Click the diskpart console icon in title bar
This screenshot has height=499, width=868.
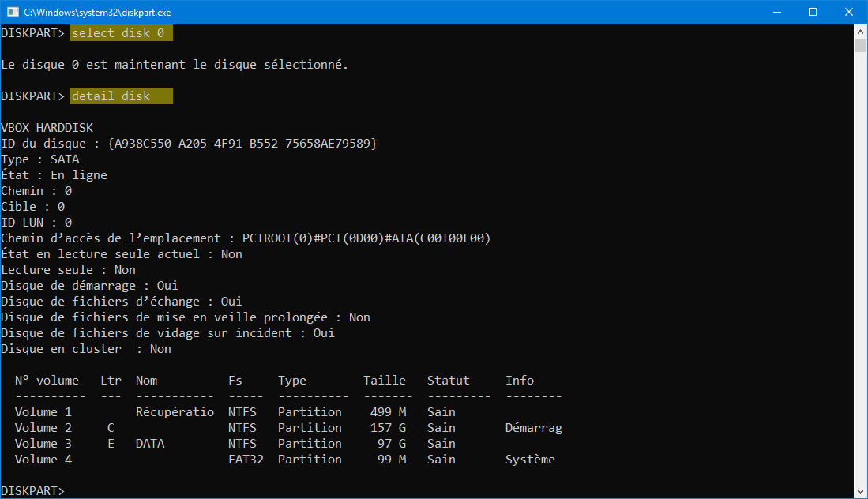click(13, 12)
